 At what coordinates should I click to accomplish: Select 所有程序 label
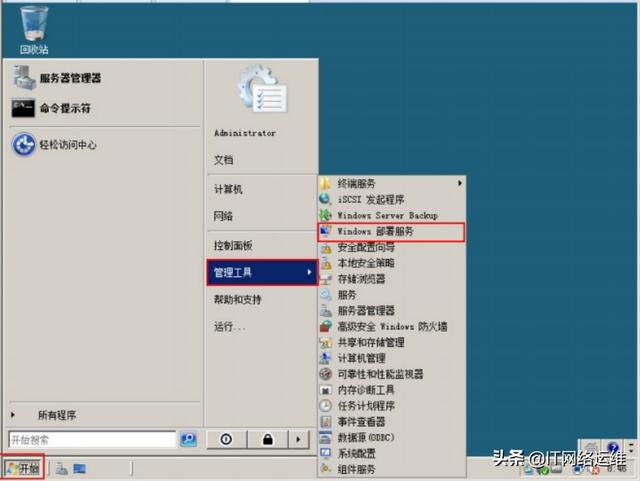point(57,415)
